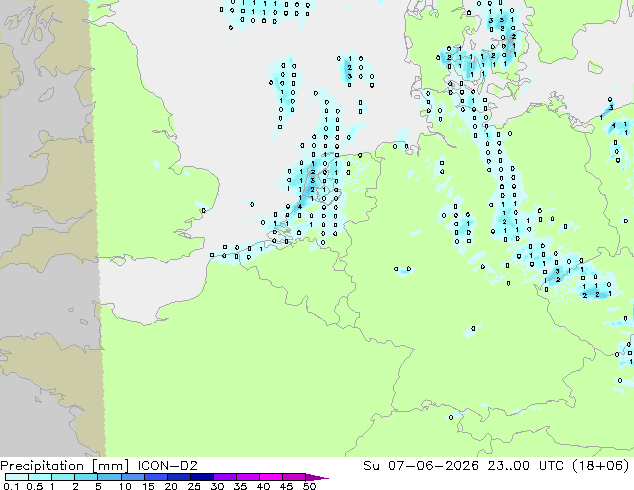Screen dimensions: 634x490
Task: Click the legend color band between 0.1 and 0.5
Action: point(17,477)
